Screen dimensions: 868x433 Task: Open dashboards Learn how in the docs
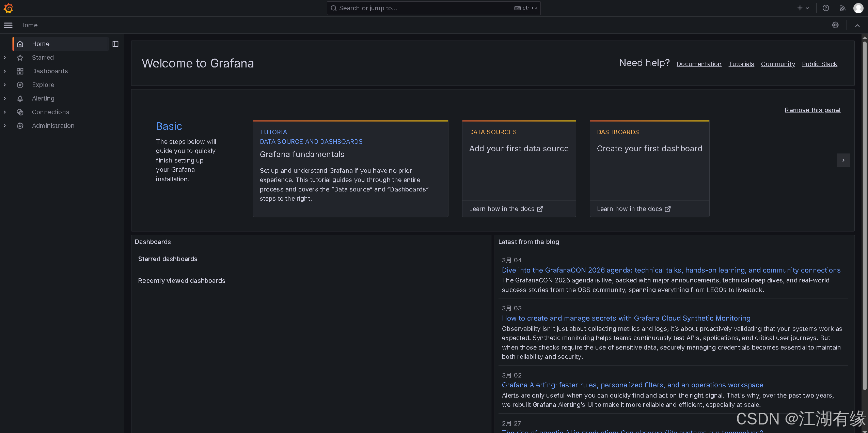pos(633,209)
